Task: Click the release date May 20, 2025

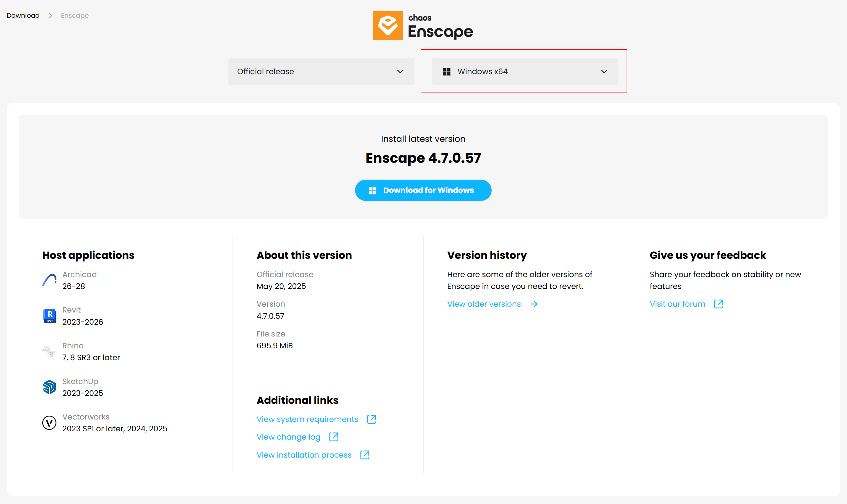Action: coord(281,286)
